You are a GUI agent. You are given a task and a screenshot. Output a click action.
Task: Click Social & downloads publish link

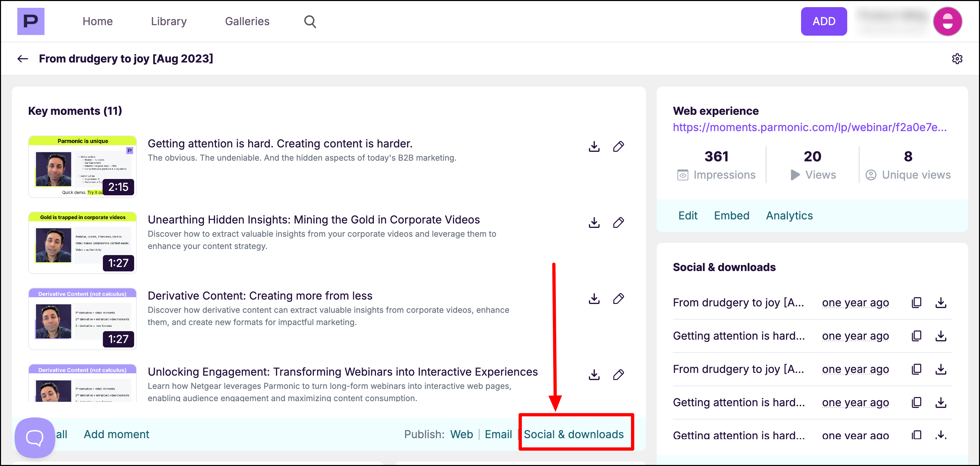pyautogui.click(x=574, y=434)
